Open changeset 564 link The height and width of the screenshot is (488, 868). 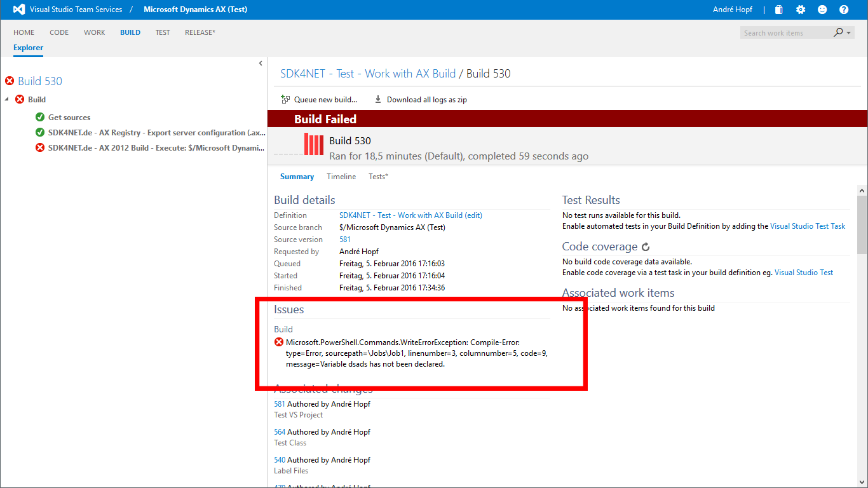click(x=280, y=432)
